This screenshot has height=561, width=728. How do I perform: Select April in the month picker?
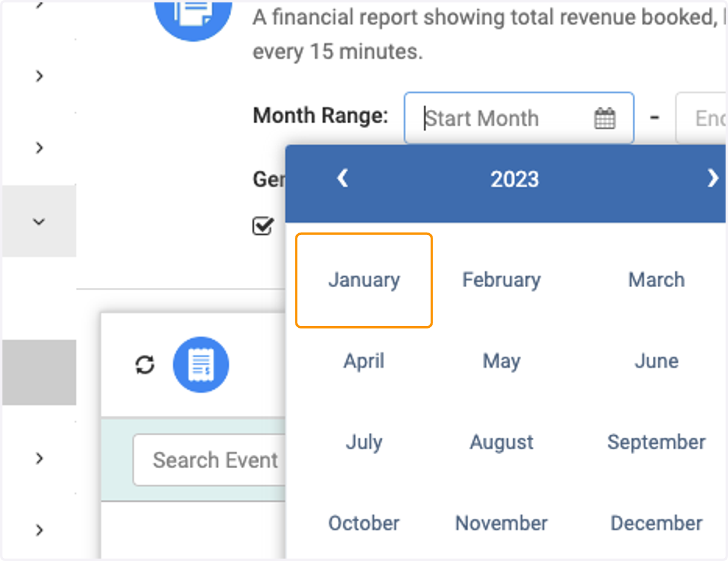[x=364, y=361]
